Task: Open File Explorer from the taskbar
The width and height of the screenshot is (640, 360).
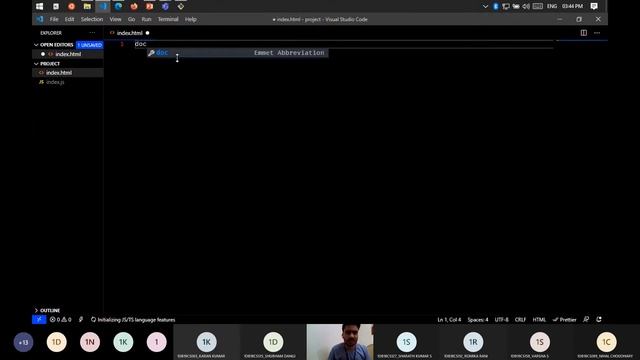Action: point(87,6)
